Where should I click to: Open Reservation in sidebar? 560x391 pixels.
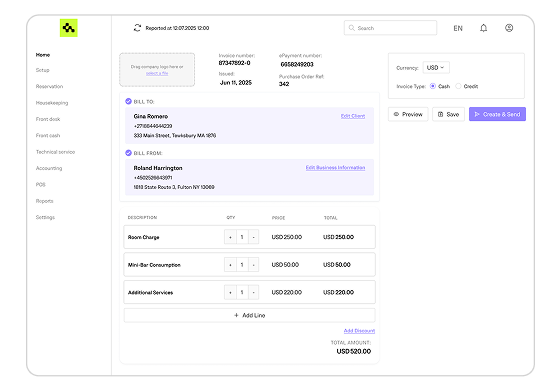tap(49, 86)
